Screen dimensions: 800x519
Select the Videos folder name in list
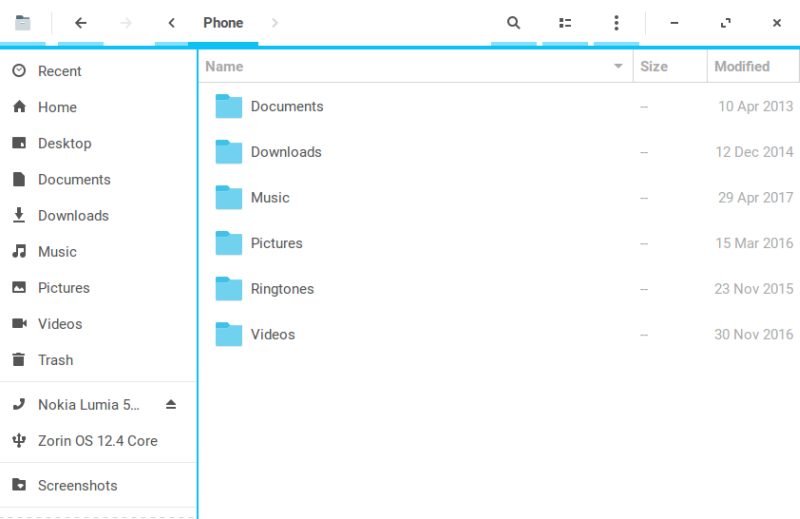coord(273,335)
